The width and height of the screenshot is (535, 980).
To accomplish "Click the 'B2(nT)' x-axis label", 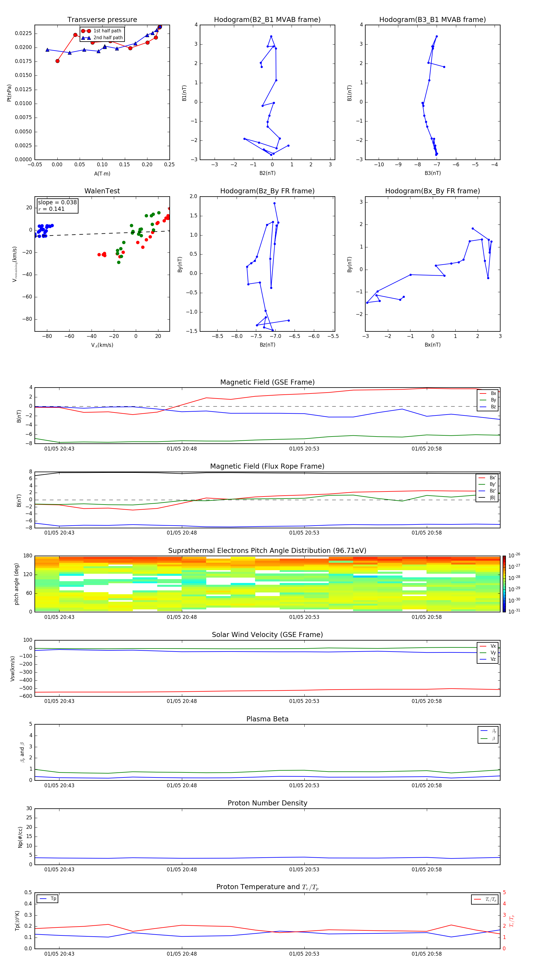I will (267, 173).
